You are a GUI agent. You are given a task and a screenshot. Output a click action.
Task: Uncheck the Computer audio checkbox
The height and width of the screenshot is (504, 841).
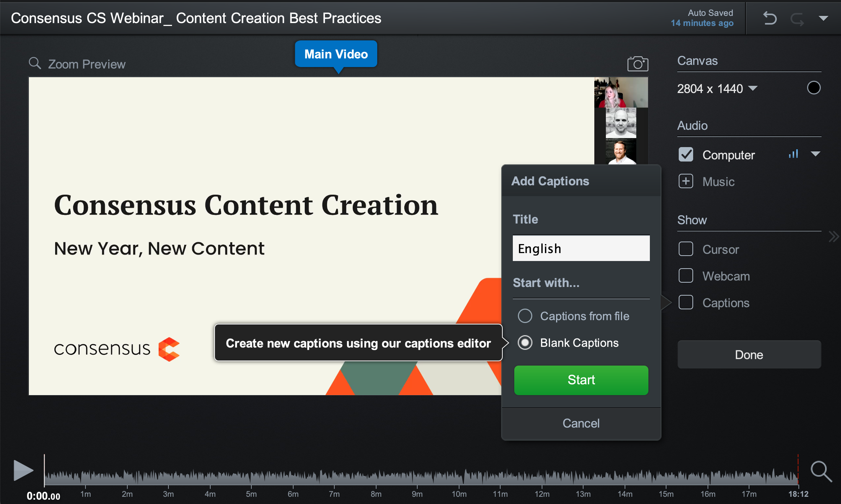686,154
